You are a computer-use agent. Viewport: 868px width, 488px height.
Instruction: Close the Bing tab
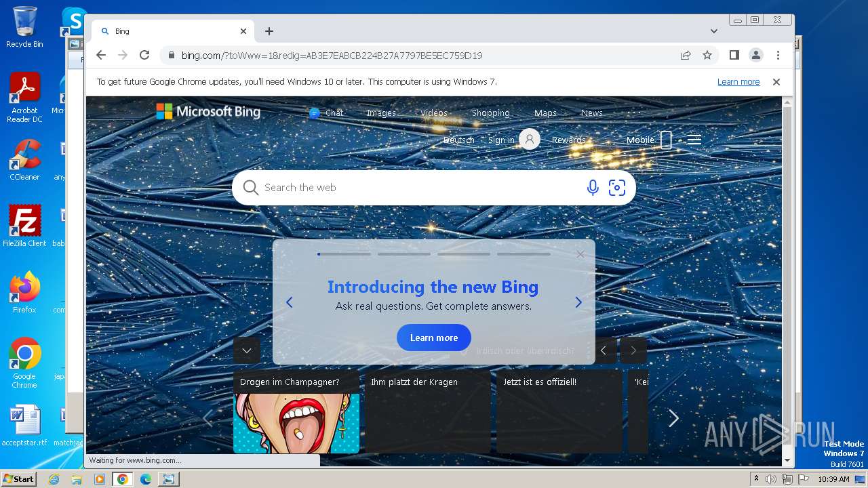tap(243, 31)
